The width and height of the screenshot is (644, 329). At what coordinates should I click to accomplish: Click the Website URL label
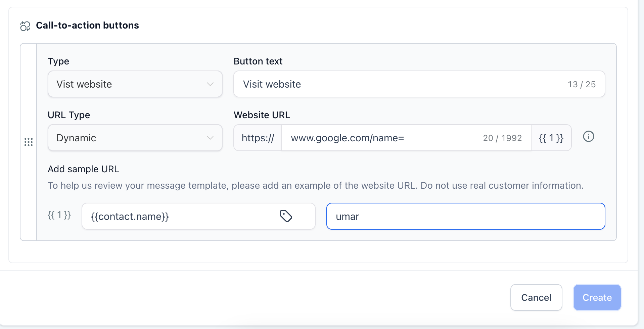coord(262,115)
